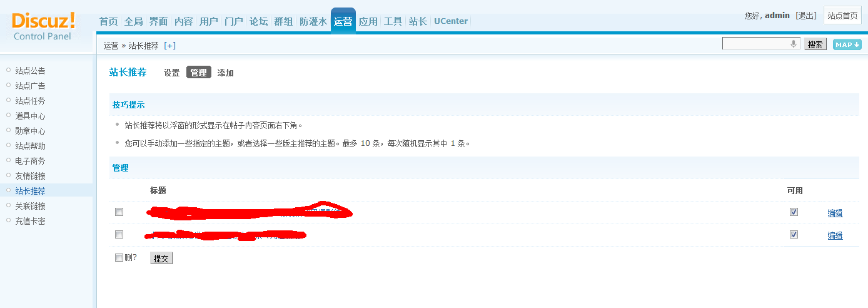Open 论坛 in top navigation
868x308 pixels.
pyautogui.click(x=258, y=21)
